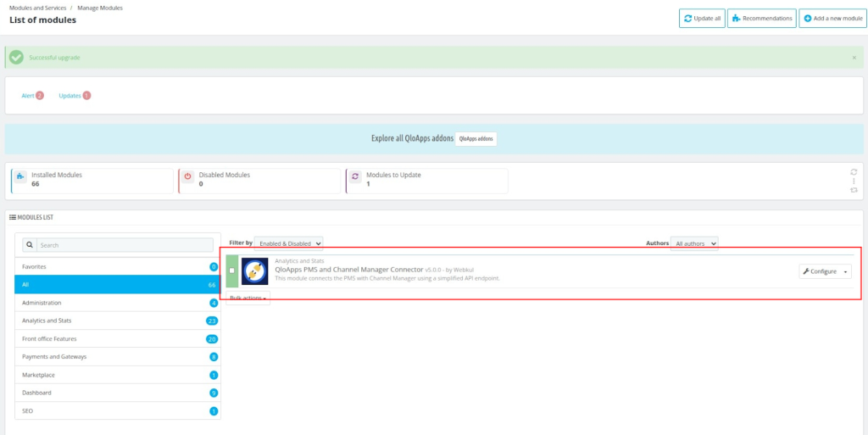Open the Filter by Enabled & Disabled dropdown

tap(288, 243)
